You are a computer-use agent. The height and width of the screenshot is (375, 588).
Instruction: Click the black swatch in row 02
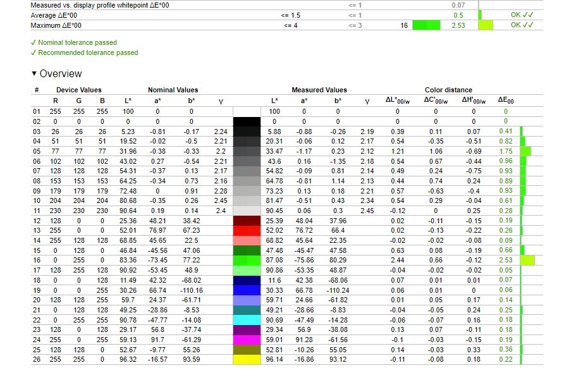tap(247, 121)
